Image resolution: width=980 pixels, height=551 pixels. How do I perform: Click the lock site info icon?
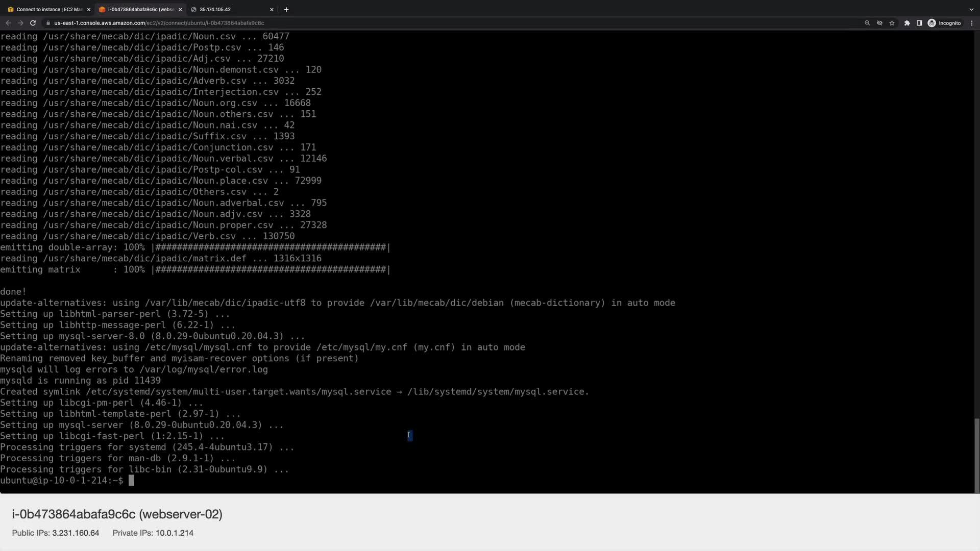pyautogui.click(x=48, y=23)
